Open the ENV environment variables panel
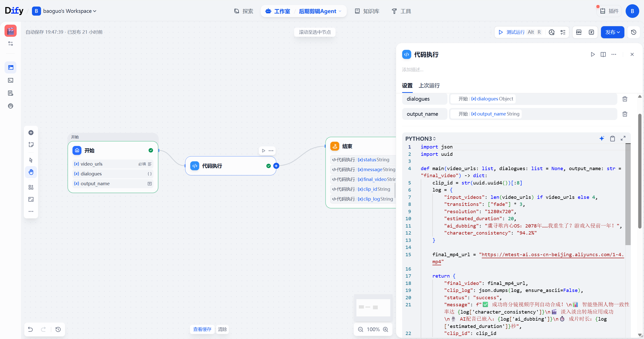The height and width of the screenshot is (339, 644). coord(579,32)
